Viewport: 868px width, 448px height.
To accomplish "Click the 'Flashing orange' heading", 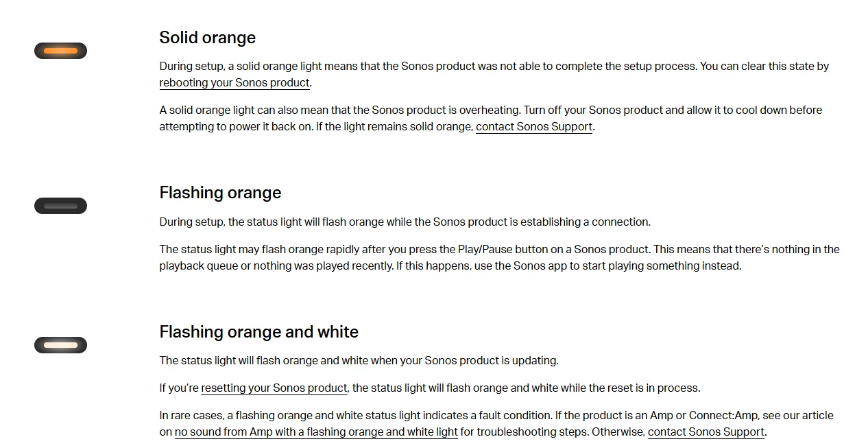I will [220, 193].
